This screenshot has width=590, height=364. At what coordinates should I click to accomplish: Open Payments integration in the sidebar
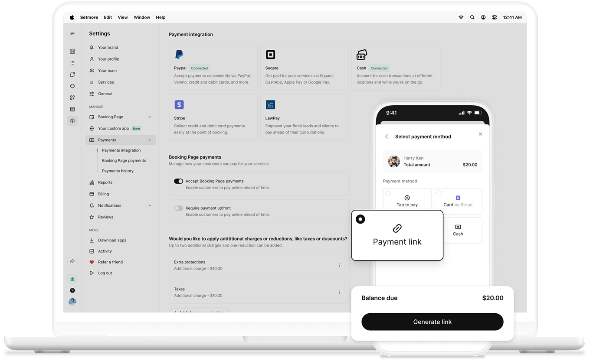click(x=121, y=150)
